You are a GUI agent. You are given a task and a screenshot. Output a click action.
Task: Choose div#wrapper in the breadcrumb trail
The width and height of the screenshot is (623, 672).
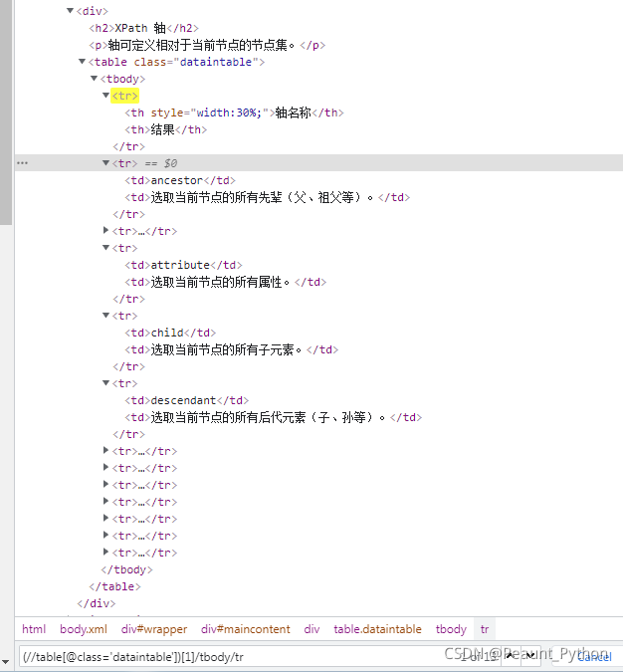pyautogui.click(x=153, y=629)
